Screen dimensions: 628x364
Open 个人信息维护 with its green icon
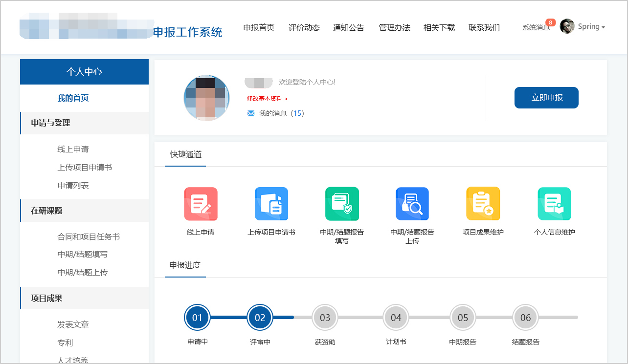[554, 204]
